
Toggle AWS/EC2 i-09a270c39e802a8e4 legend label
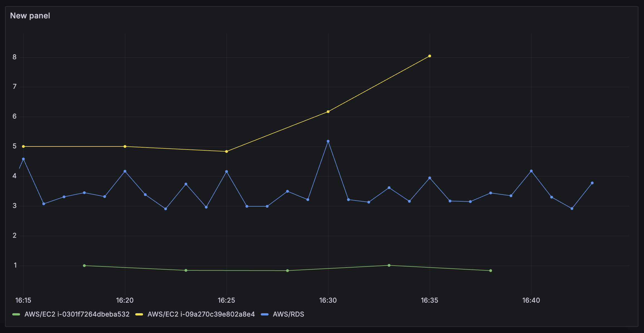tap(201, 314)
